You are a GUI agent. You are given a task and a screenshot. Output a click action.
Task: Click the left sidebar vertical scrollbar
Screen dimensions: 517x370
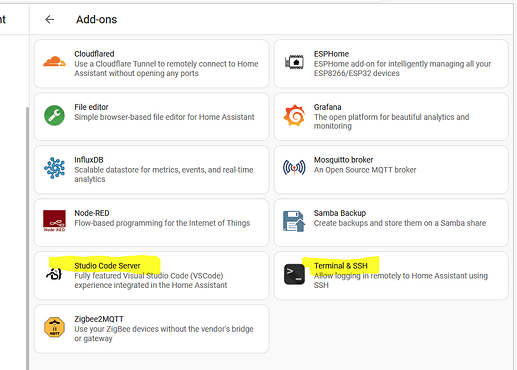point(27,238)
